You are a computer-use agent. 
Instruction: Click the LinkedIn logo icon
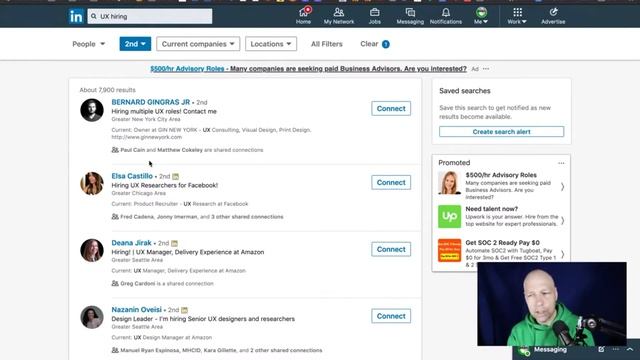76,16
